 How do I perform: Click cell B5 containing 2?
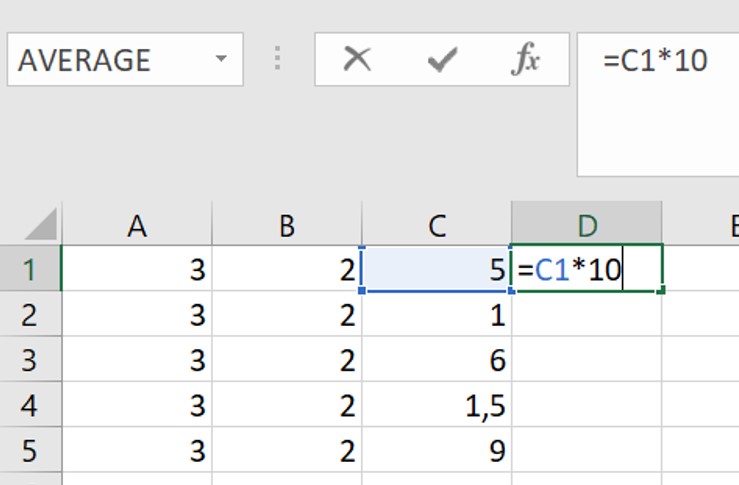pyautogui.click(x=287, y=452)
